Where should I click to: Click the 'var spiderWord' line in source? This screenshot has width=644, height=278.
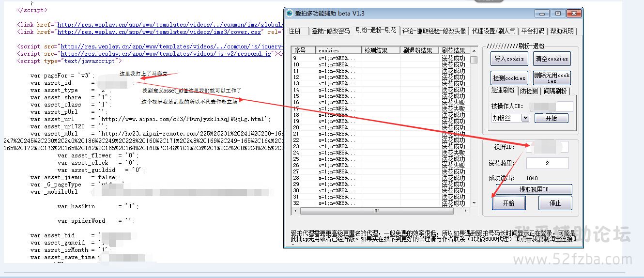(96, 221)
